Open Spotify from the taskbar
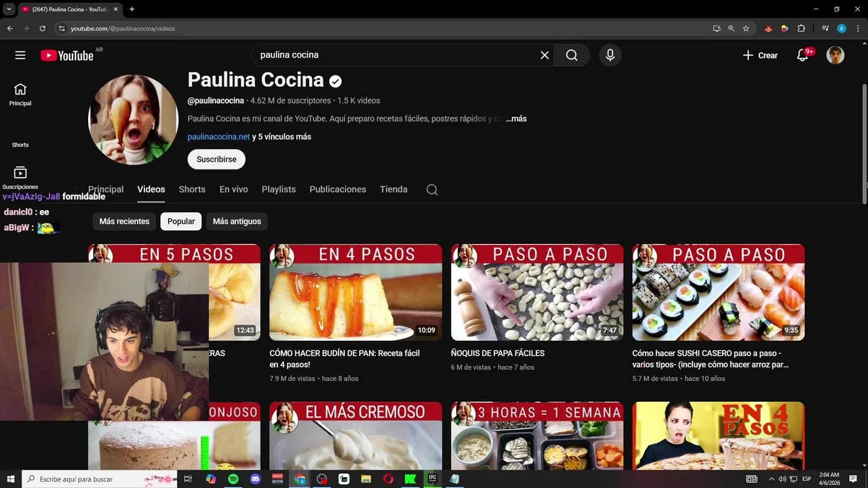Viewport: 868px width, 488px height. click(233, 479)
